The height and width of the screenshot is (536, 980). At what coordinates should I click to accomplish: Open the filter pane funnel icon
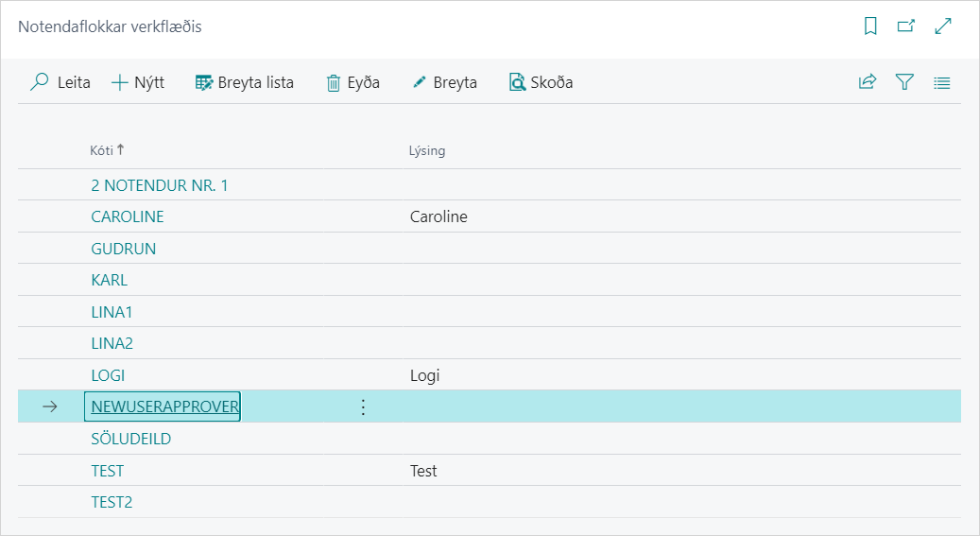(904, 82)
